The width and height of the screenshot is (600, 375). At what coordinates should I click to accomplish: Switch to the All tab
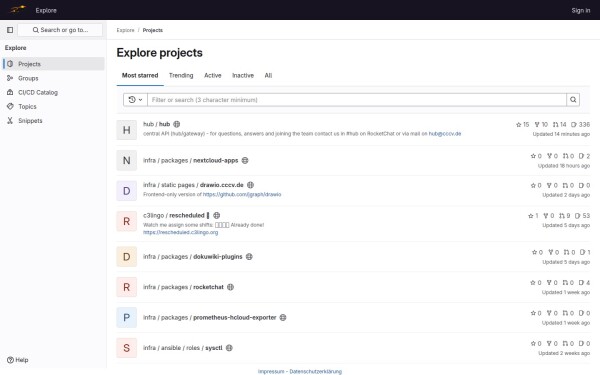click(x=268, y=75)
